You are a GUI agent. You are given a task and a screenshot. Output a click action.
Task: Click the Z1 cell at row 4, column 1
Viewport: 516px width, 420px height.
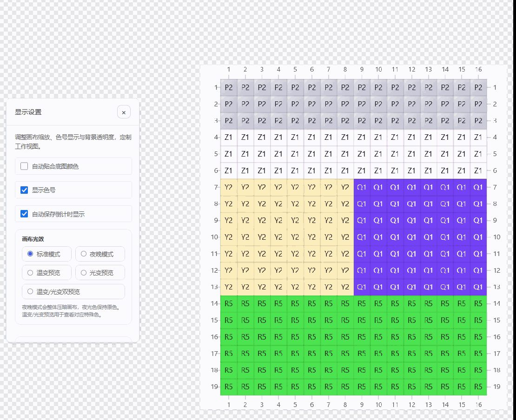tap(229, 137)
